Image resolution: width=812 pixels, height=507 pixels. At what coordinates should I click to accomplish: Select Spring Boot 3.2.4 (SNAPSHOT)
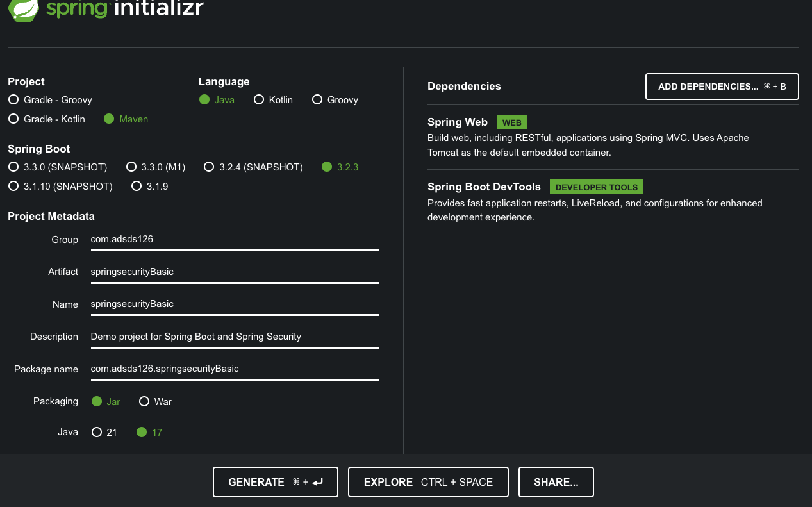[253, 167]
